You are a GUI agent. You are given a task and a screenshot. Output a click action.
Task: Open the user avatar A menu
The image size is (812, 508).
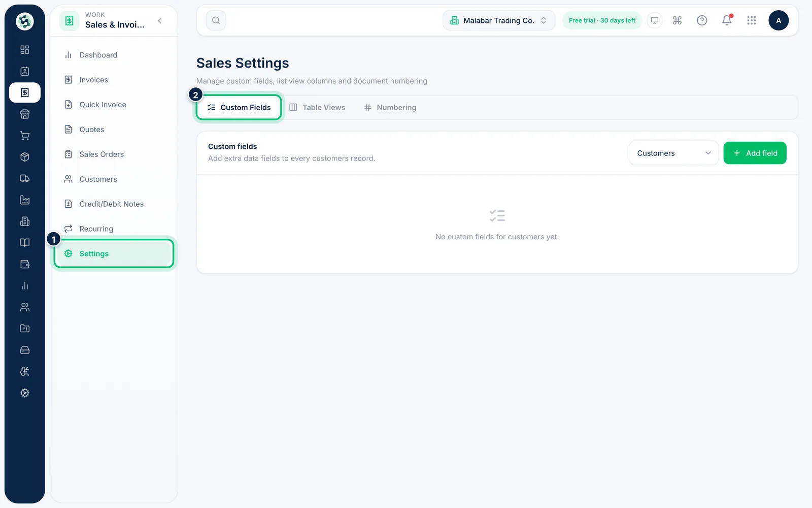[779, 20]
